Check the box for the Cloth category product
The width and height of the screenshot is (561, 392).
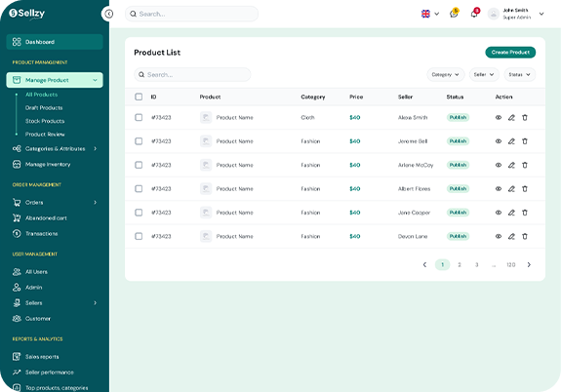[x=139, y=117]
